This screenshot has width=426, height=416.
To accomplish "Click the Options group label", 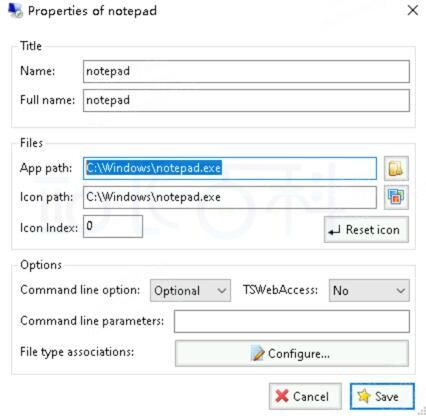I will [x=41, y=265].
